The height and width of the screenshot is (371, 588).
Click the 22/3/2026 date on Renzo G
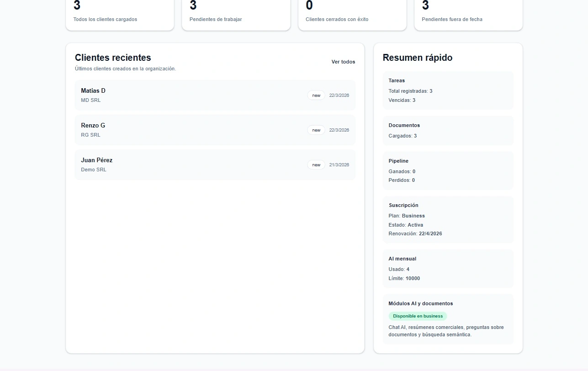coord(339,130)
